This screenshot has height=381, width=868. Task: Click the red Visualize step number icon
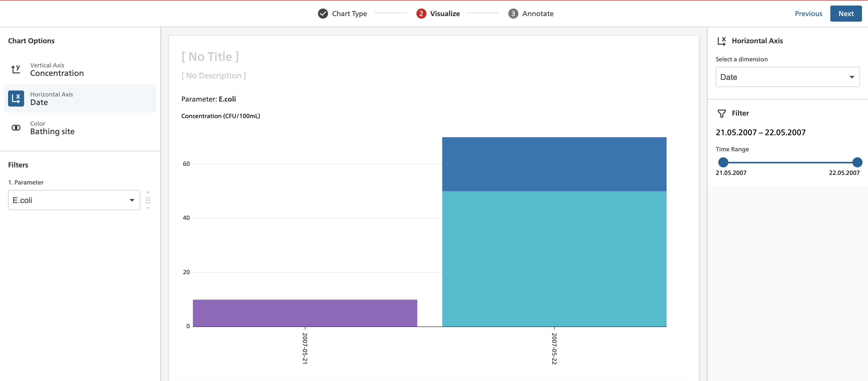tap(421, 14)
